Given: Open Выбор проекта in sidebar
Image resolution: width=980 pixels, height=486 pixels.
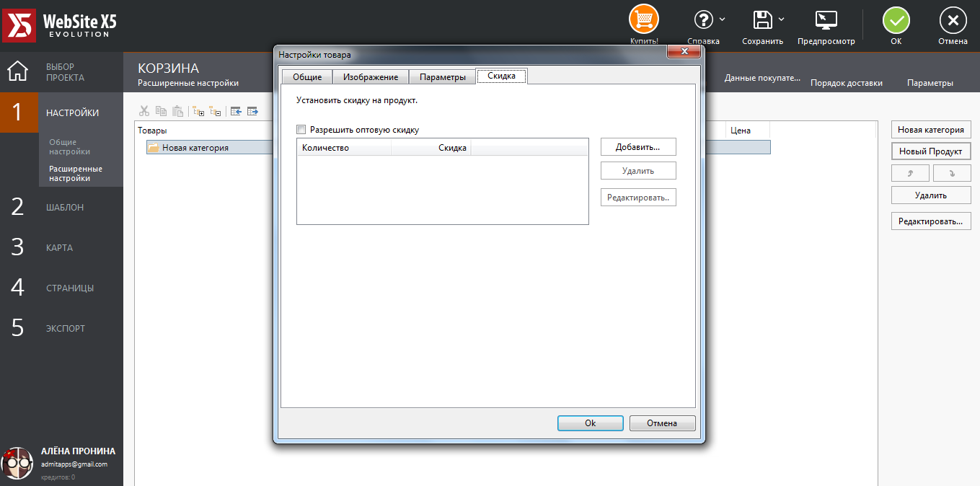Looking at the screenshot, I should (x=65, y=72).
